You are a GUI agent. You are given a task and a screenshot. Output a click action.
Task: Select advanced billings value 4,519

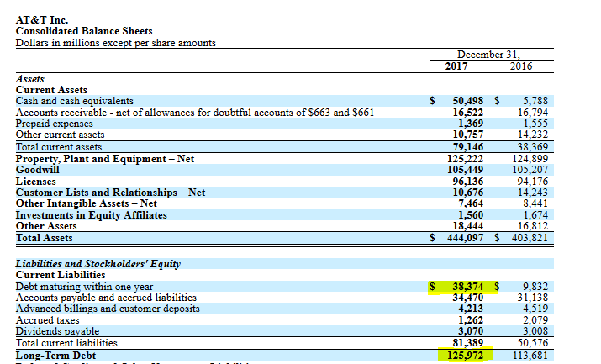(535, 309)
